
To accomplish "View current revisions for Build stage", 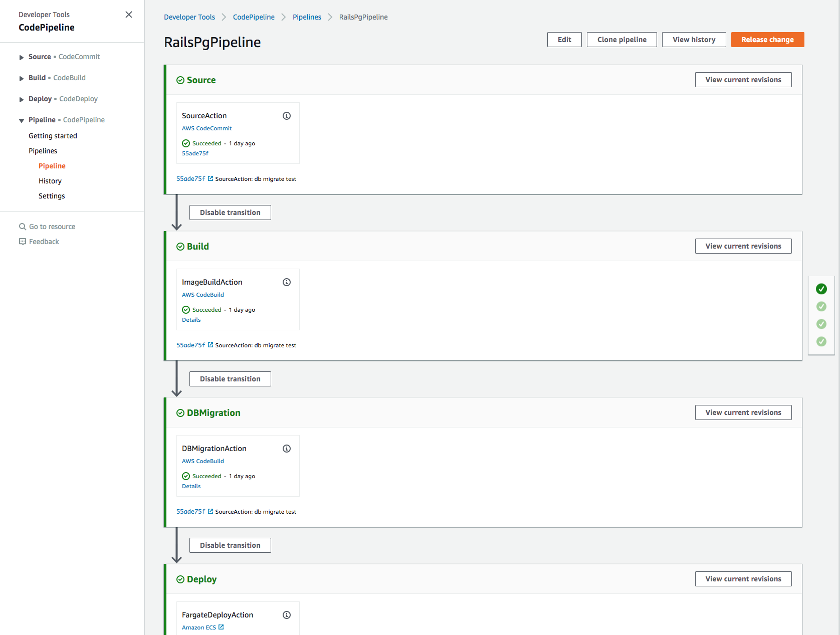I will [743, 246].
